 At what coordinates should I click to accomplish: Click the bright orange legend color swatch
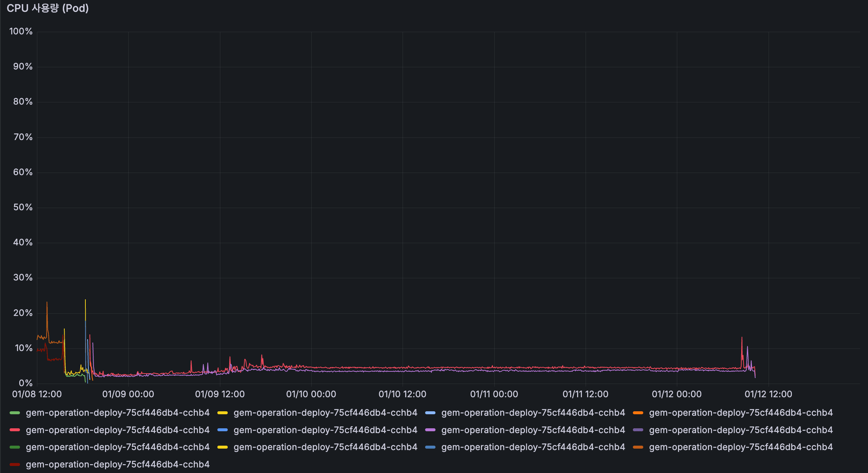coord(638,413)
